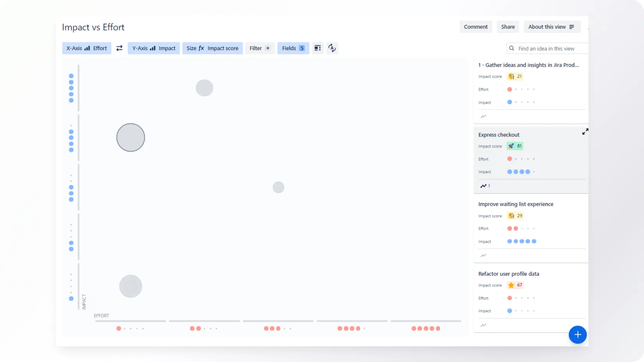The width and height of the screenshot is (644, 362).
Task: Open the Size Impact score selector
Action: click(x=212, y=48)
